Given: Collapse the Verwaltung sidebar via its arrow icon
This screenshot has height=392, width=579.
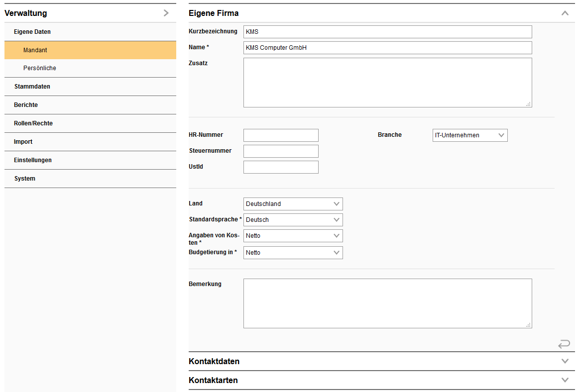Looking at the screenshot, I should [166, 13].
